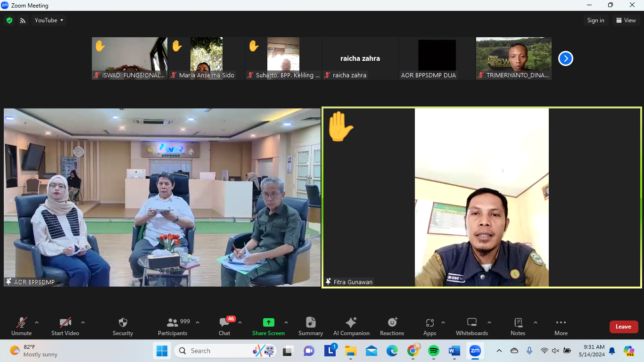
Task: Open Zoom Notes
Action: tap(517, 325)
